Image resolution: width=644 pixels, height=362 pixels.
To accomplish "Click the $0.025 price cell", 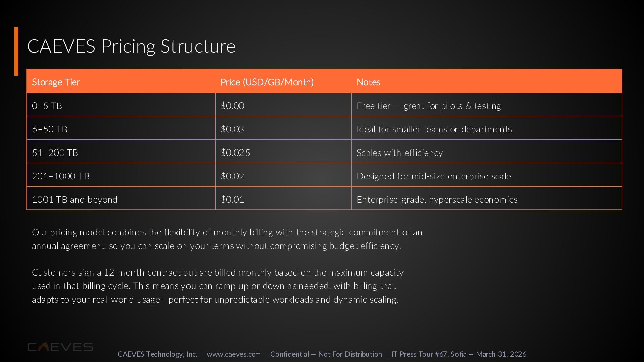I will click(x=235, y=153).
